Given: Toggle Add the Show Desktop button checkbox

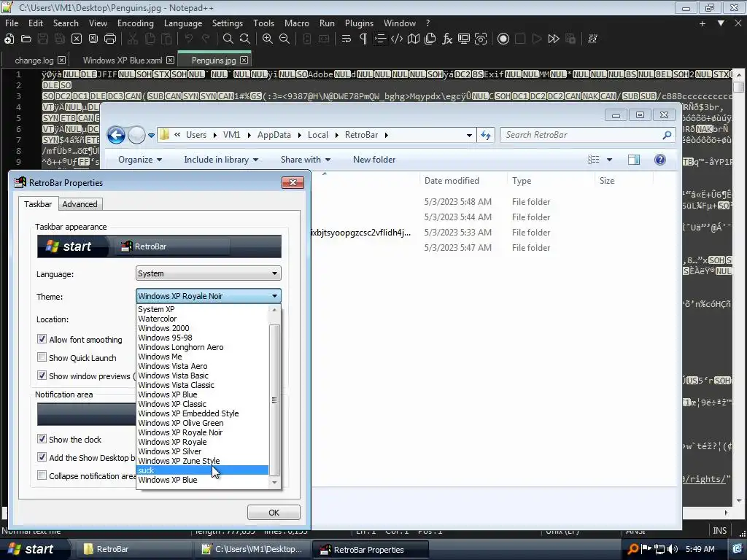Looking at the screenshot, I should point(42,457).
